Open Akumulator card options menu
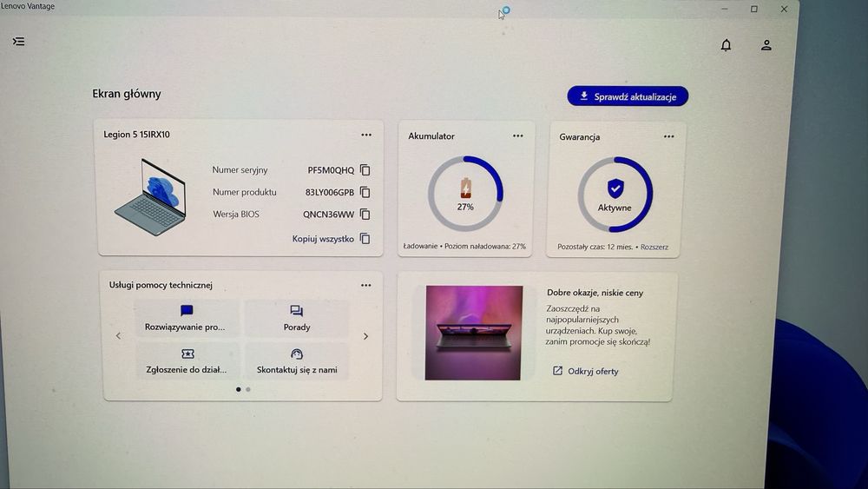 click(517, 135)
